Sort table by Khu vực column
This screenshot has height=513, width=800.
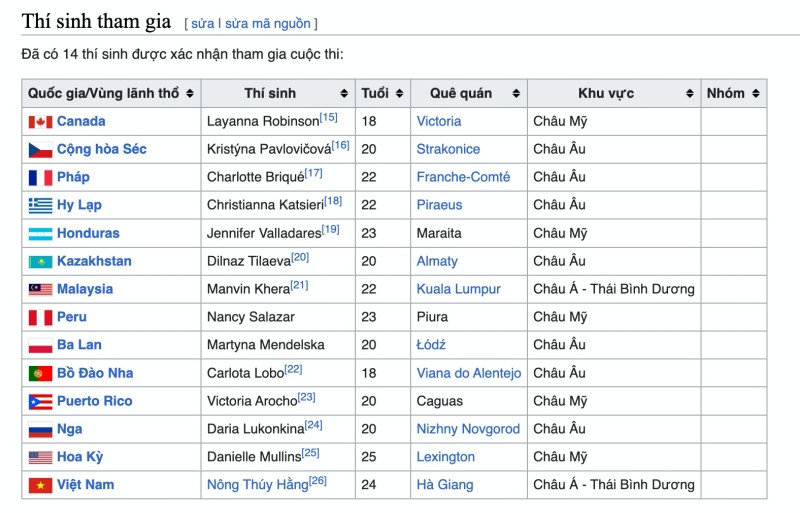pyautogui.click(x=690, y=94)
